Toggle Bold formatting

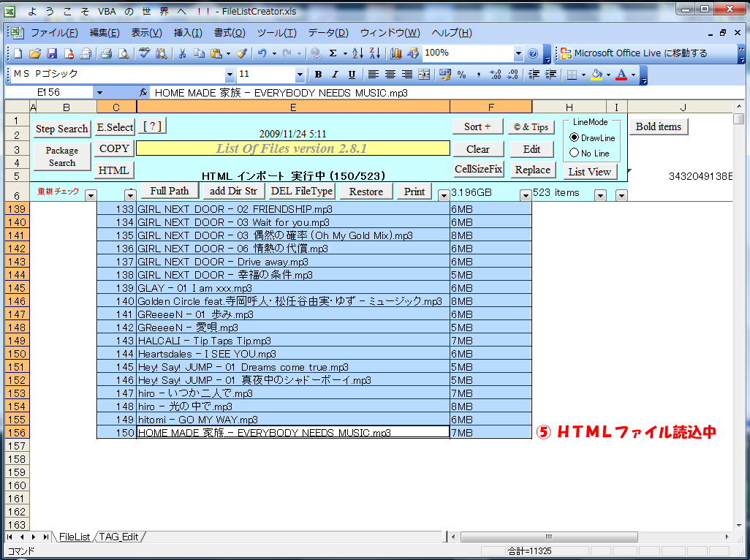click(318, 75)
